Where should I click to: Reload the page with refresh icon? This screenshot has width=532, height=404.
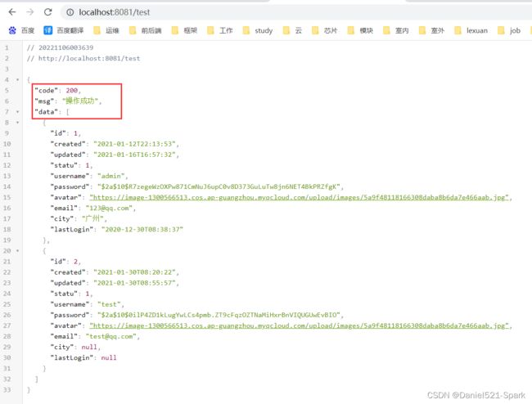coord(47,12)
